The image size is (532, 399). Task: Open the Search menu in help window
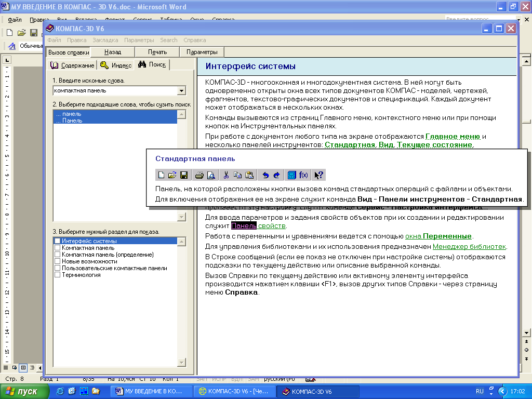click(169, 40)
